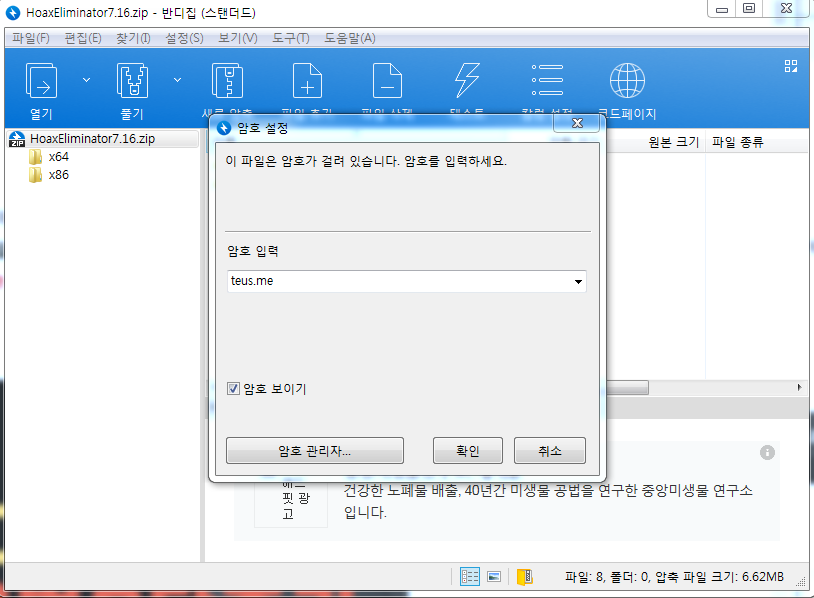Open the 암호 관리자 password manager

314,450
